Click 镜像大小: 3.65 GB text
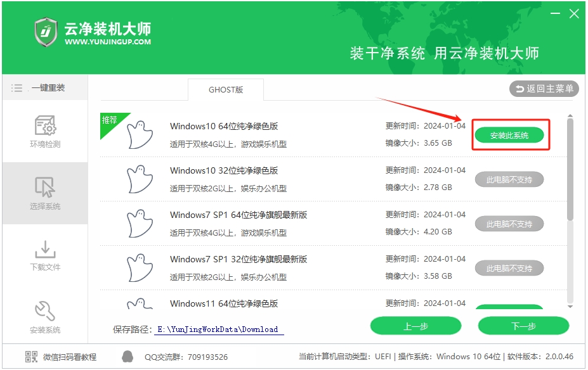The image size is (588, 370). tap(419, 143)
